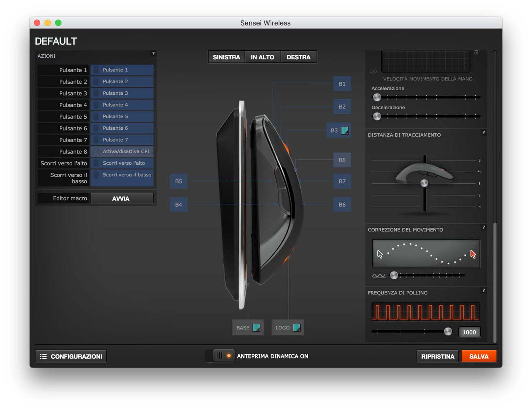Image resolution: width=532 pixels, height=410 pixels.
Task: Open the LOGO illumination color swatch
Action: [x=297, y=327]
